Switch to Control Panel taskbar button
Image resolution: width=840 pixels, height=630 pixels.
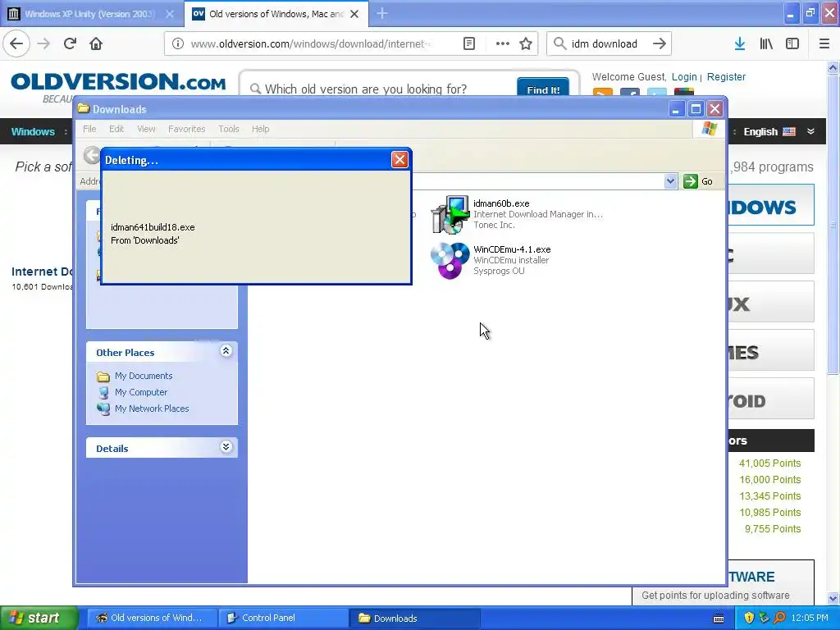[x=283, y=619]
